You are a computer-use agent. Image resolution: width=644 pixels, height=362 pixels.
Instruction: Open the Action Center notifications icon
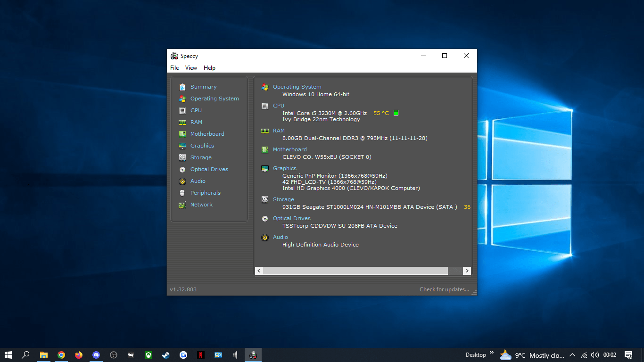point(628,355)
